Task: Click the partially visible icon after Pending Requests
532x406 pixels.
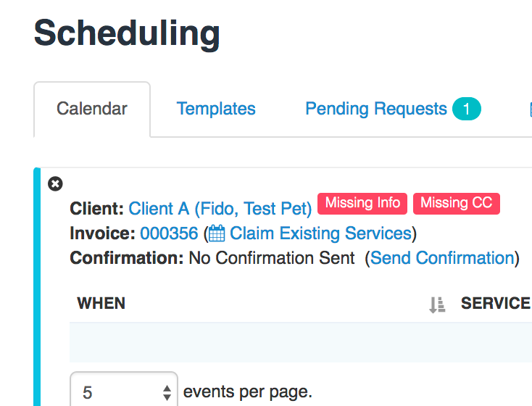Action: (531, 109)
